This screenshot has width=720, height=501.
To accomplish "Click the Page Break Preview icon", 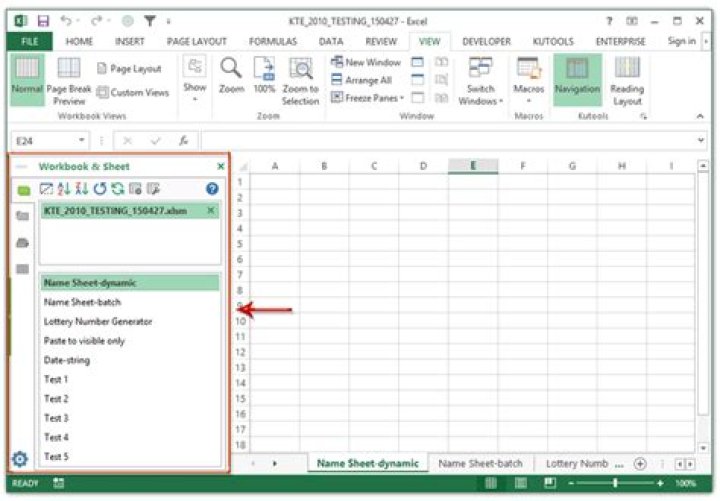I will coord(69,79).
